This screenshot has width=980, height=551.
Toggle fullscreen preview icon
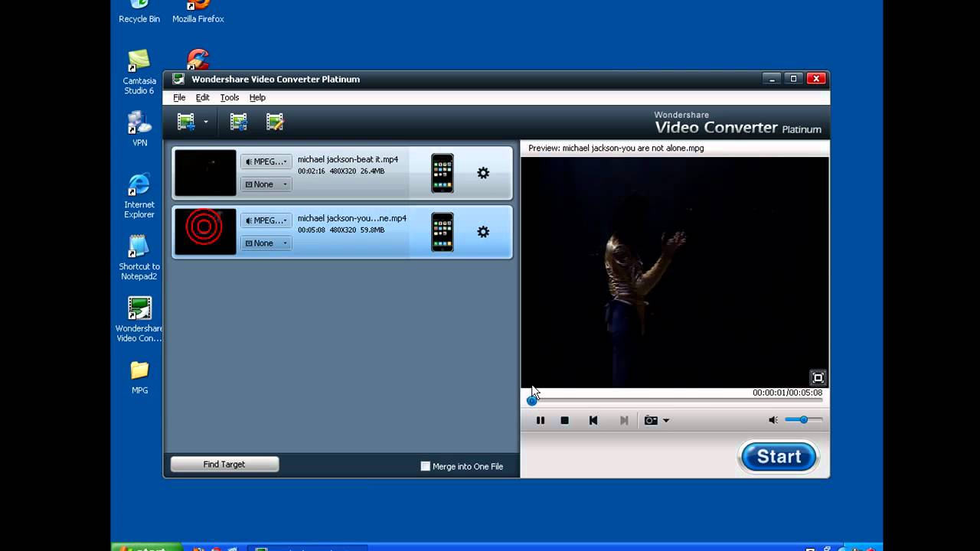[818, 377]
